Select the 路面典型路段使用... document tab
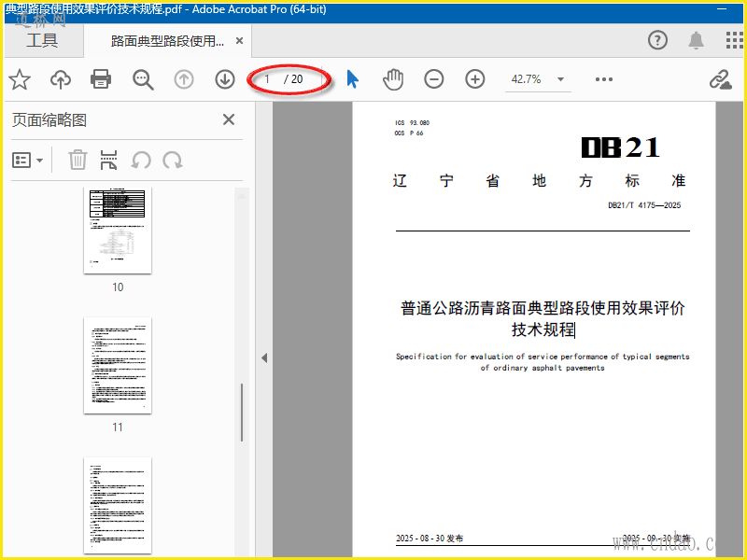 (x=167, y=41)
